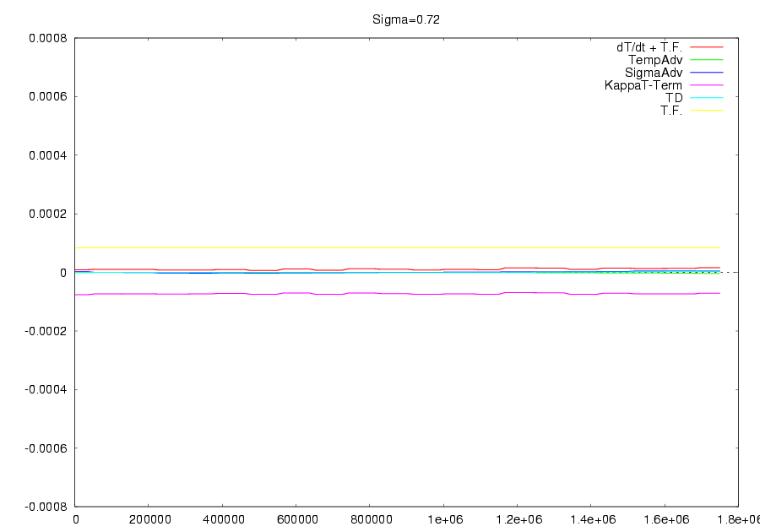Click the cyan TD legend line sample

(707, 98)
